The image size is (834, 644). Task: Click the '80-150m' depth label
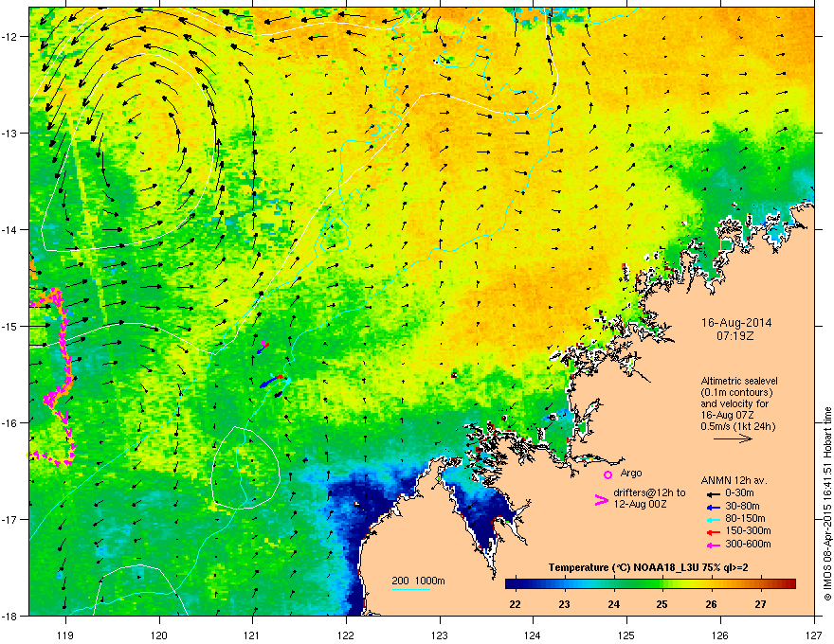(745, 518)
